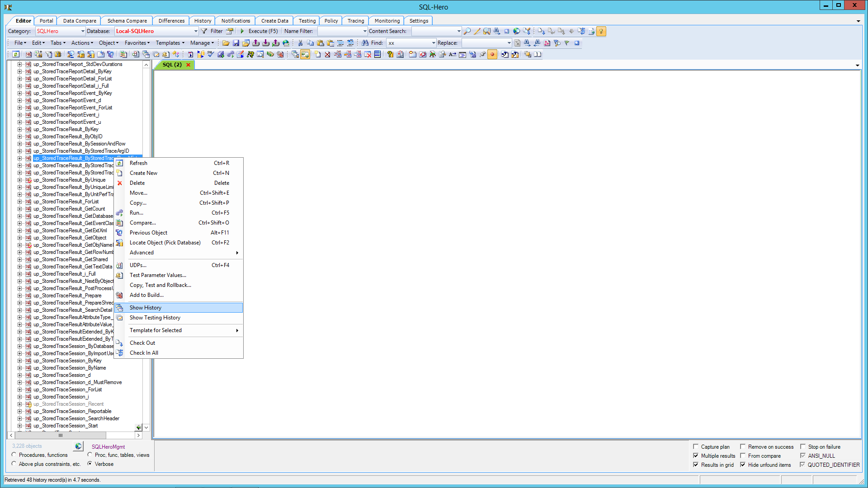
Task: Click the globe refresh icon near object count
Action: 78,446
